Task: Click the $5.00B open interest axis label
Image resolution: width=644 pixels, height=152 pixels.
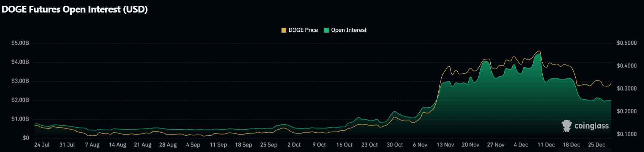Action: (20, 43)
